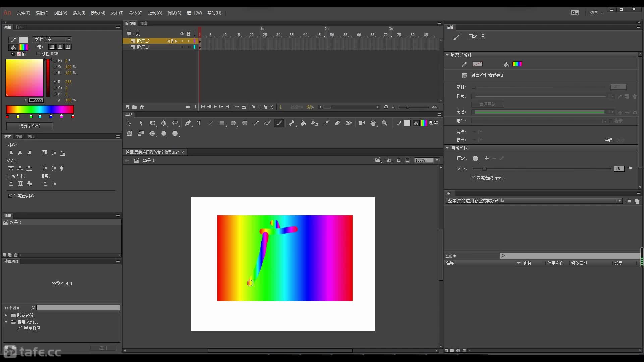
Task: Select the Pencil tool
Action: point(256,123)
